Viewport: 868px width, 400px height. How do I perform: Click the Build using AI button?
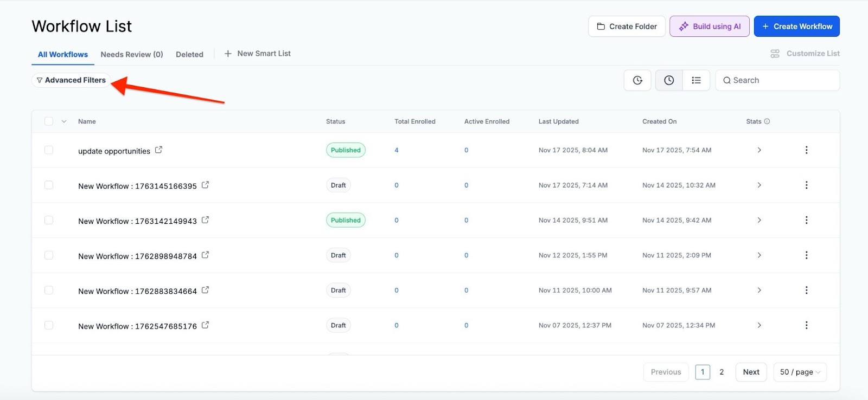point(710,26)
